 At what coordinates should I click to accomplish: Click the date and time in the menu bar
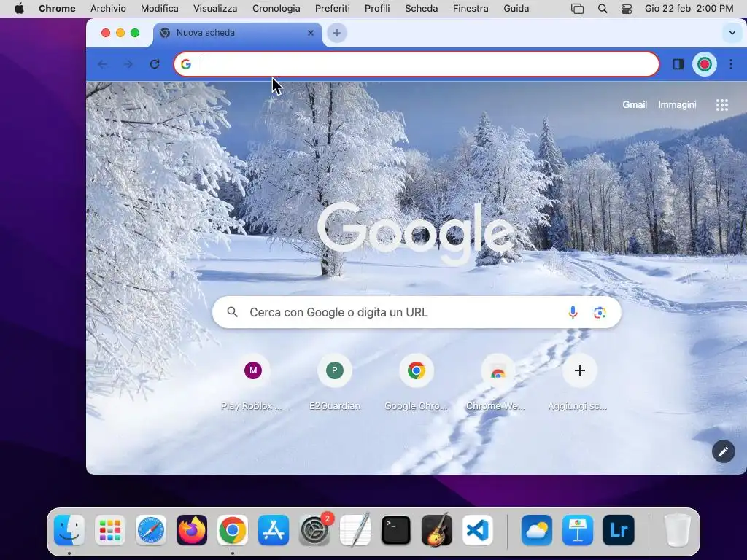689,9
